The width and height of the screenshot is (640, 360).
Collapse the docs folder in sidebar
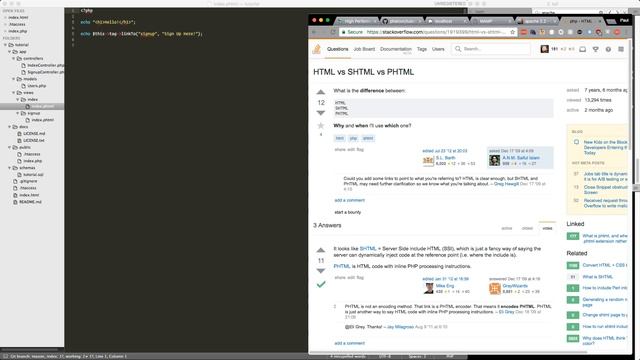click(9, 127)
